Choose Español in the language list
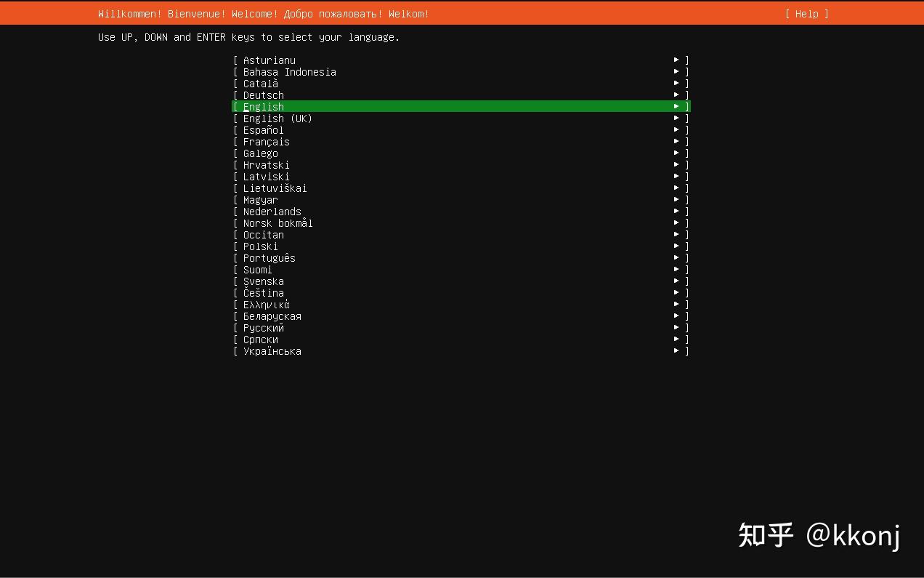Viewport: 924px width, 578px height. (x=263, y=129)
